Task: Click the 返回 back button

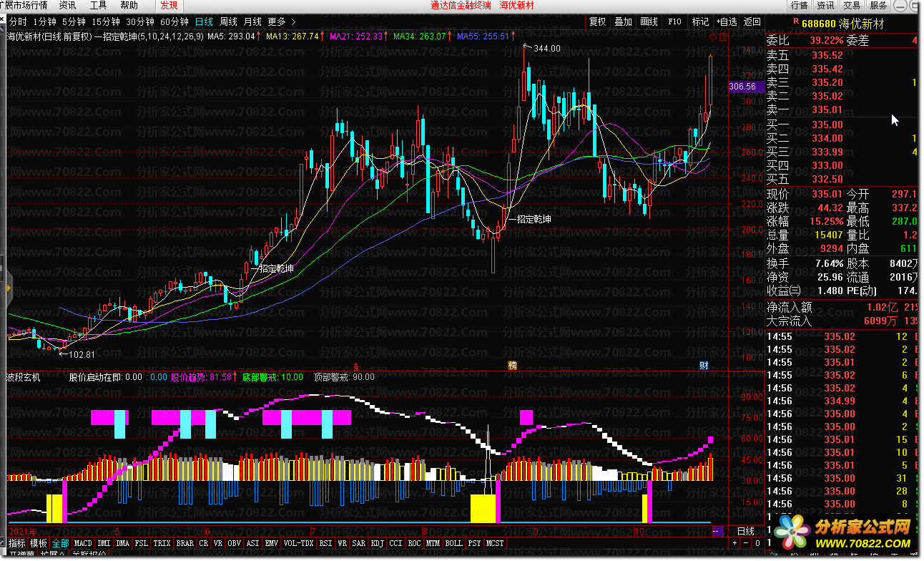Action: pyautogui.click(x=752, y=21)
